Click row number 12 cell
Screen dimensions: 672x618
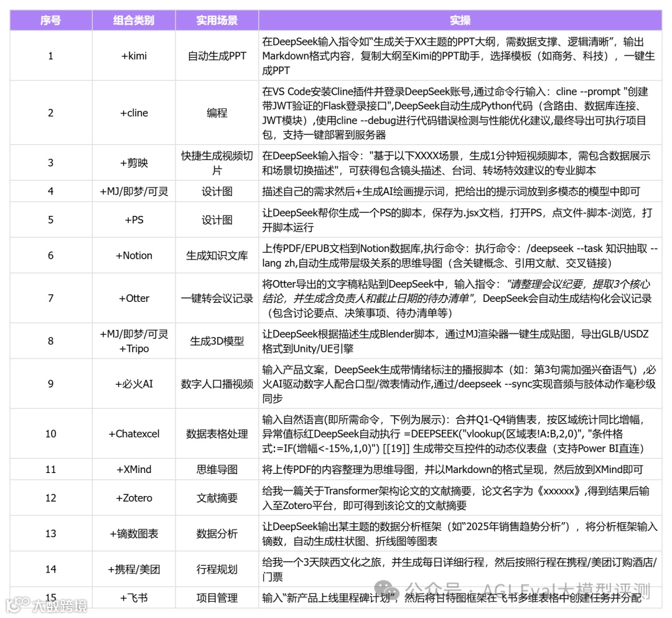[51, 498]
